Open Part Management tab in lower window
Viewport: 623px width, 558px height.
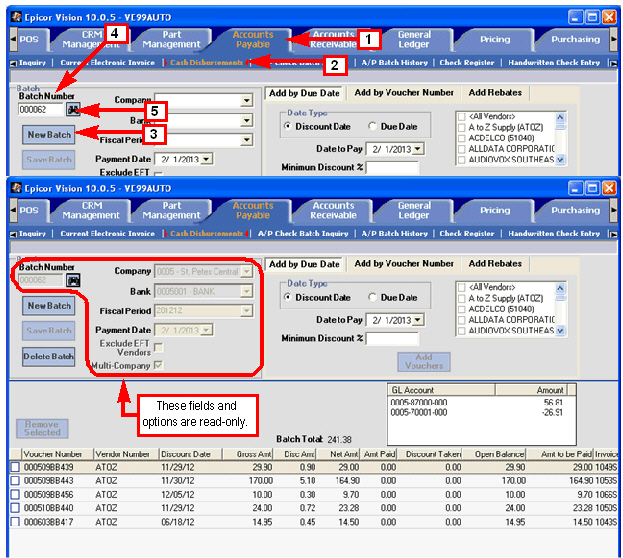point(171,210)
